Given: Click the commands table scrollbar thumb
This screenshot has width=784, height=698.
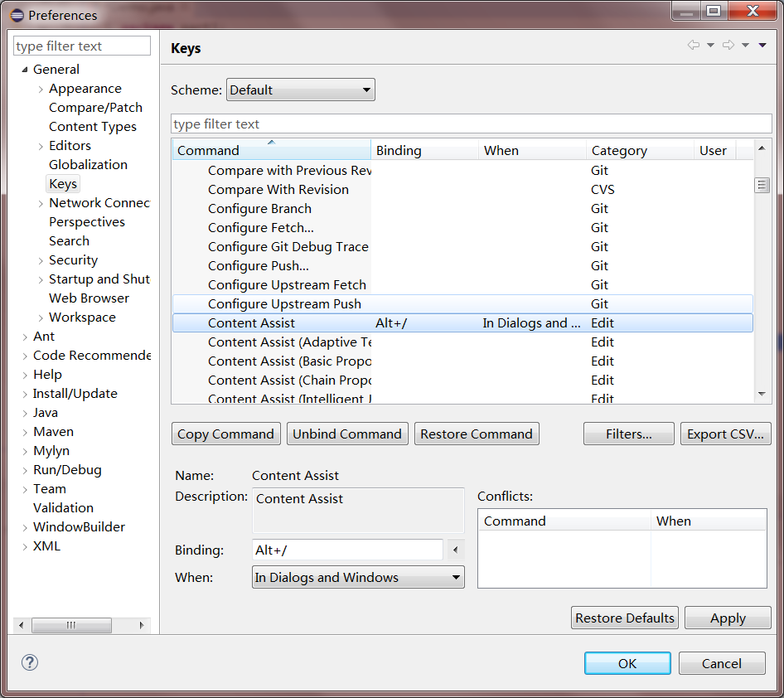Looking at the screenshot, I should 762,185.
